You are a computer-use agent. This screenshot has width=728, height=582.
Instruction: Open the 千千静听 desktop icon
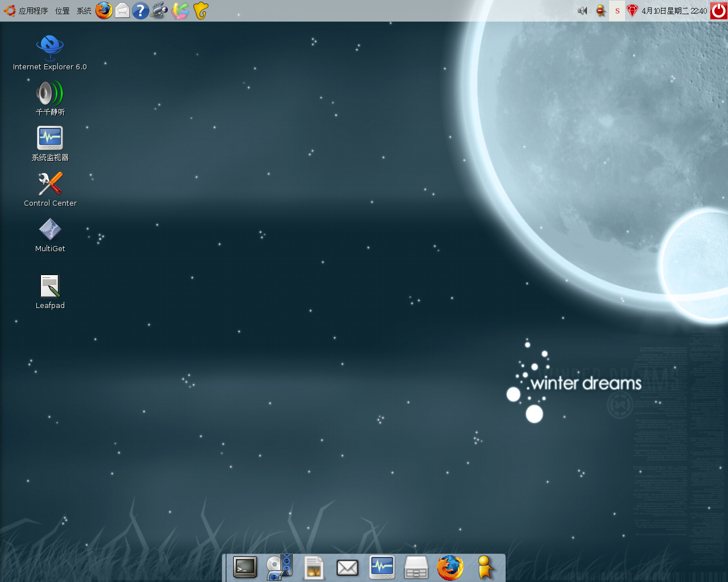click(50, 98)
